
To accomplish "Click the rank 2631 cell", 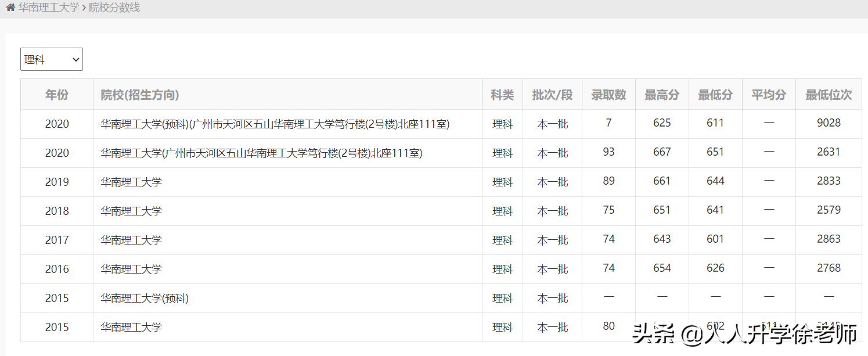I will [x=829, y=153].
